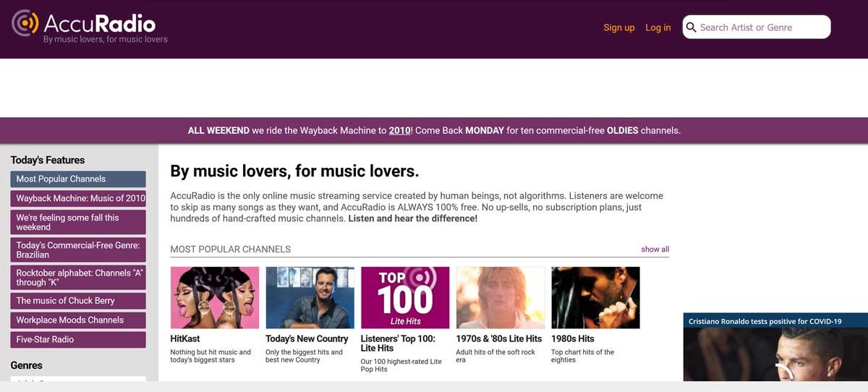Viewport: 868px width, 392px height.
Task: Open Listeners' Top 100 Lite Hits thumbnail
Action: pos(405,298)
